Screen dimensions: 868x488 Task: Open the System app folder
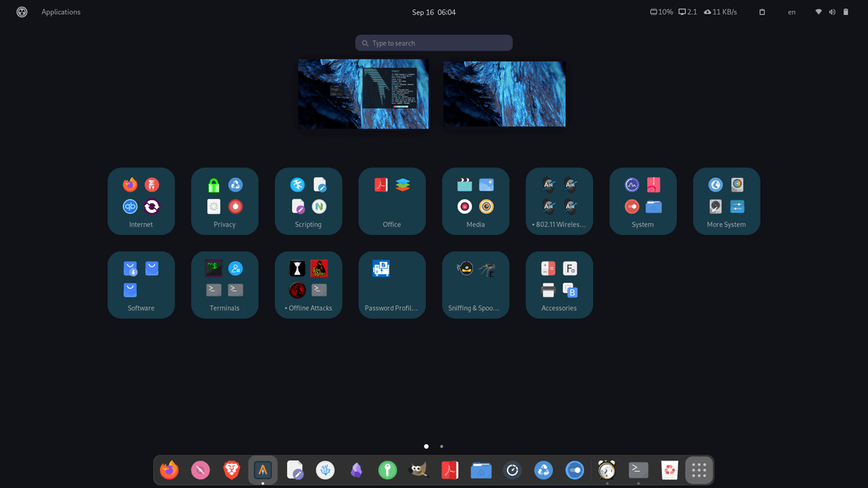click(x=642, y=201)
